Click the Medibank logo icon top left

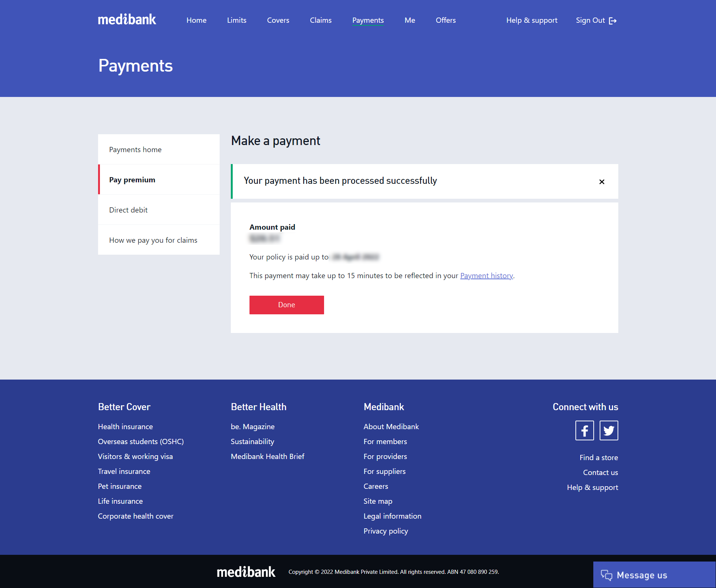[126, 20]
